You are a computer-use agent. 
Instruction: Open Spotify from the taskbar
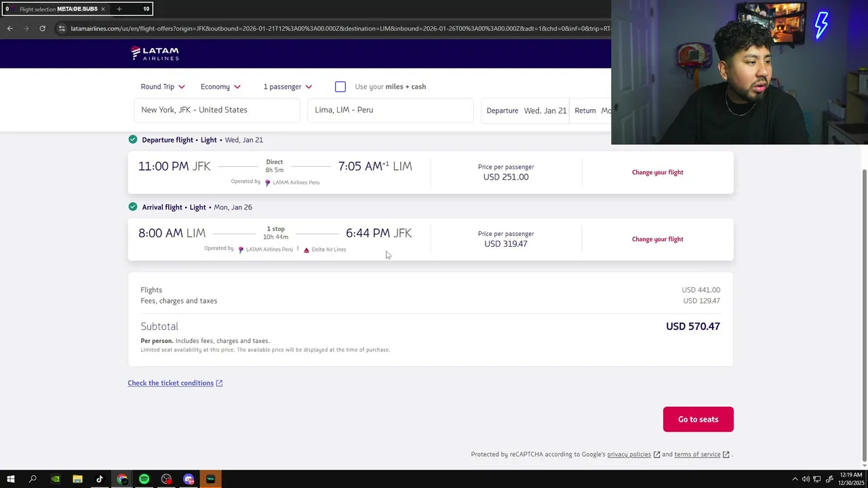click(144, 479)
